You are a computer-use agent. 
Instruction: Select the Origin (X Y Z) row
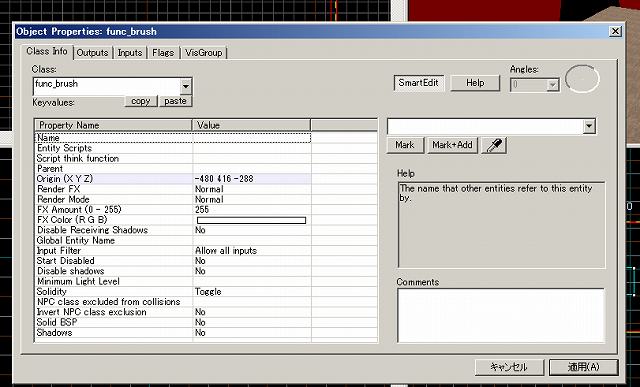(173, 179)
